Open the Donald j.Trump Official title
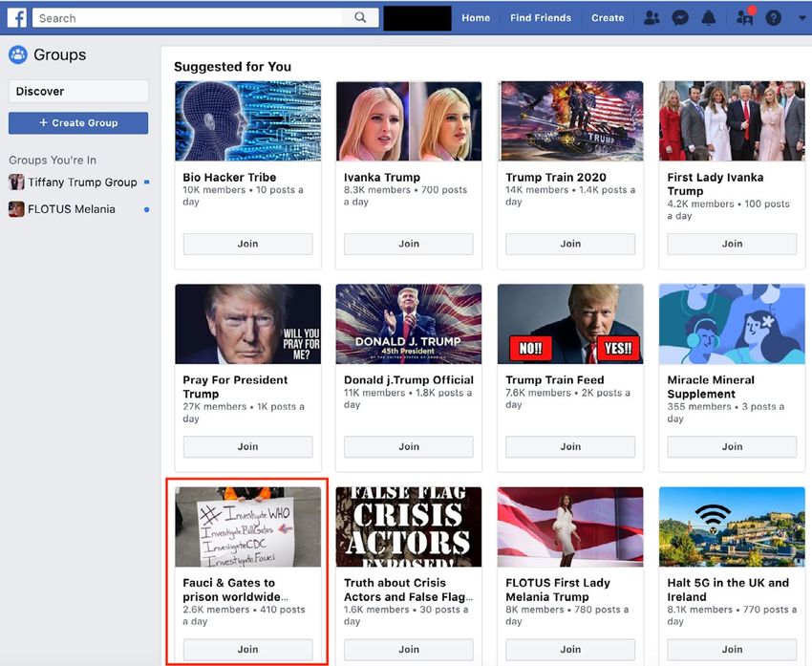This screenshot has height=666, width=812. (409, 380)
